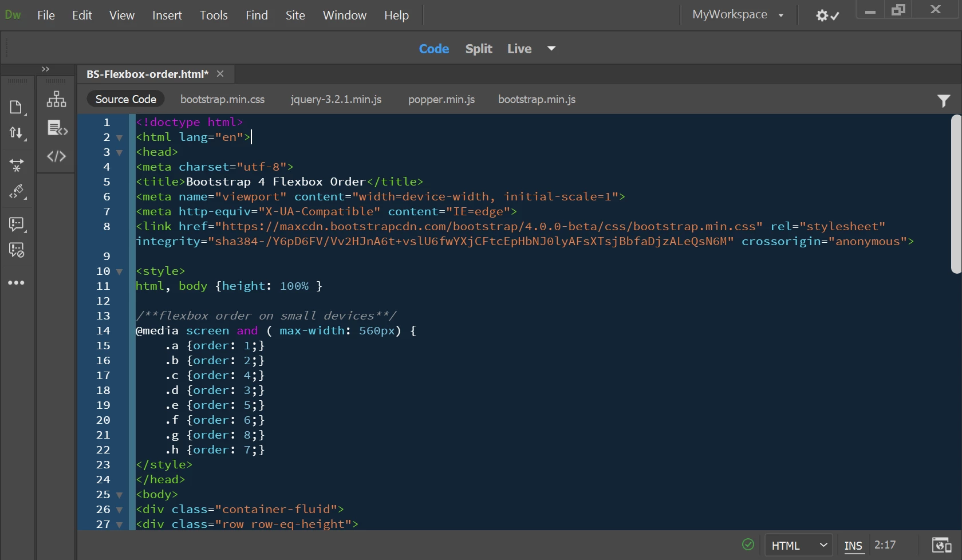Open the MyWorkspace workspace dropdown
This screenshot has width=962, height=560.
tap(738, 15)
